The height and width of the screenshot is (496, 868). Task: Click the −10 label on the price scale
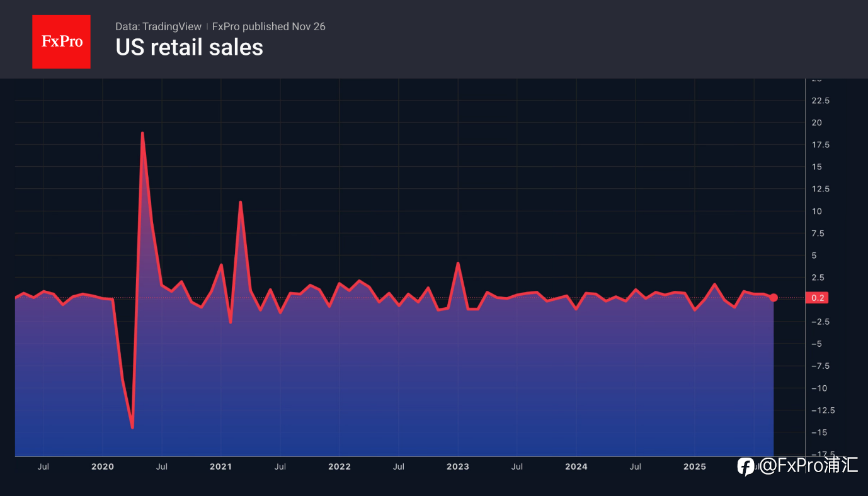pos(819,388)
